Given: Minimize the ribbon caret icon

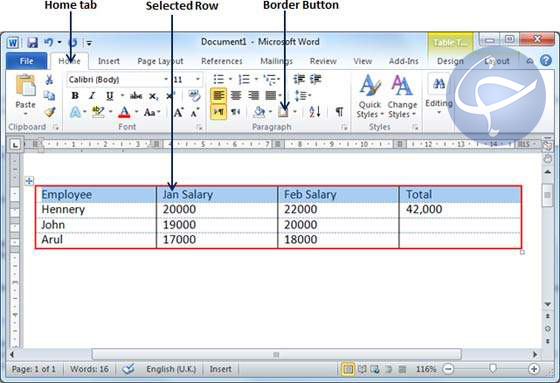Looking at the screenshot, I should [x=530, y=61].
